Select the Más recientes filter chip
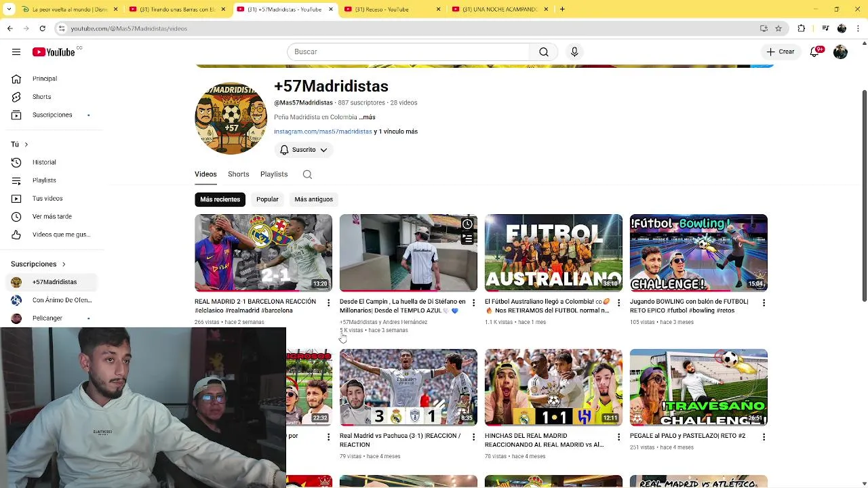 point(220,199)
